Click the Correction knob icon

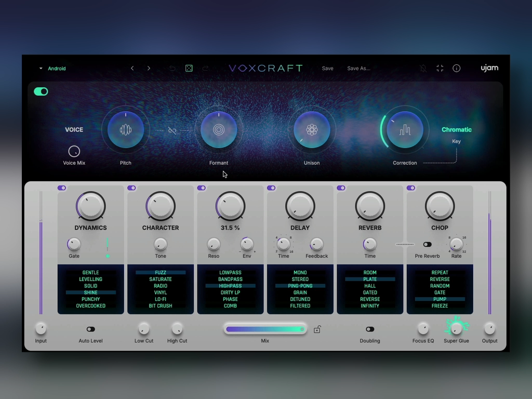pyautogui.click(x=405, y=129)
